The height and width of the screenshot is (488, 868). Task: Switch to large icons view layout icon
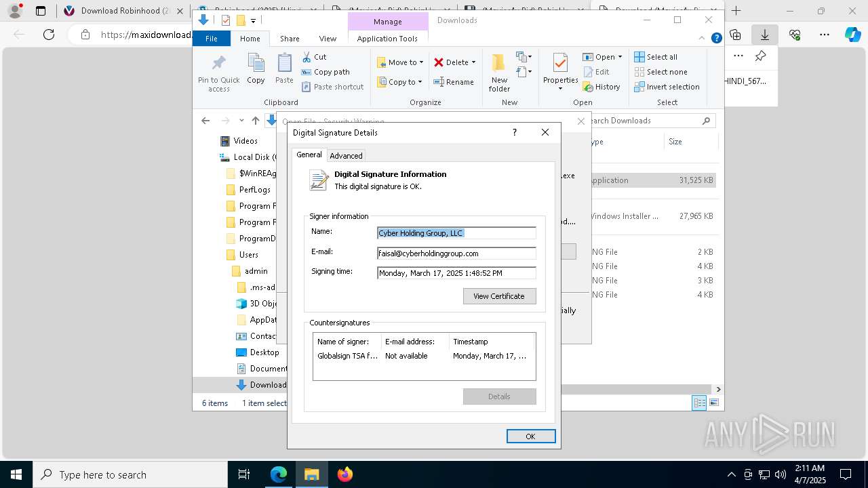tap(713, 403)
